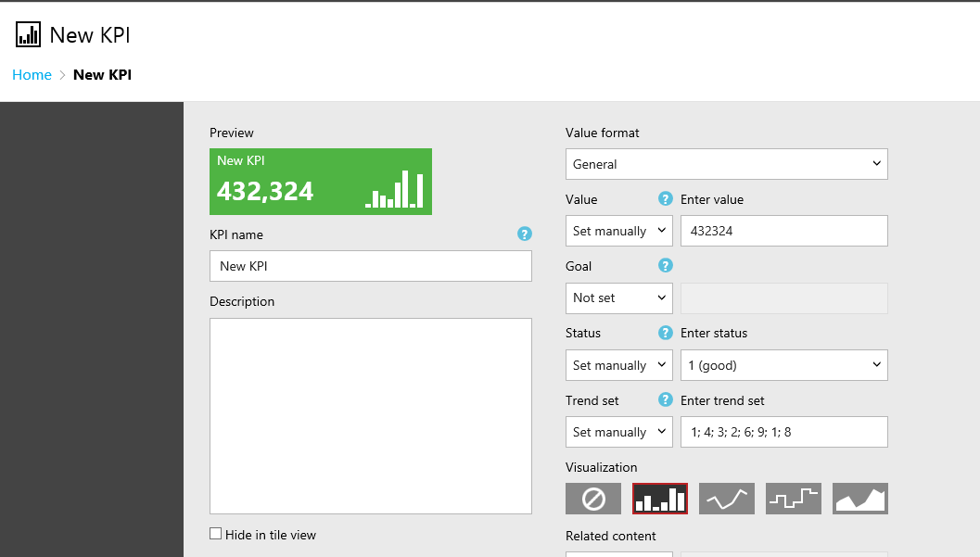Choose the no visualization icon
The image size is (980, 557).
[593, 499]
